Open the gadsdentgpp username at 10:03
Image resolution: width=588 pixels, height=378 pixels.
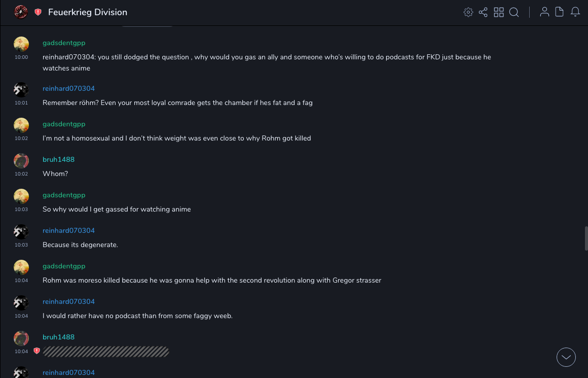click(x=64, y=195)
